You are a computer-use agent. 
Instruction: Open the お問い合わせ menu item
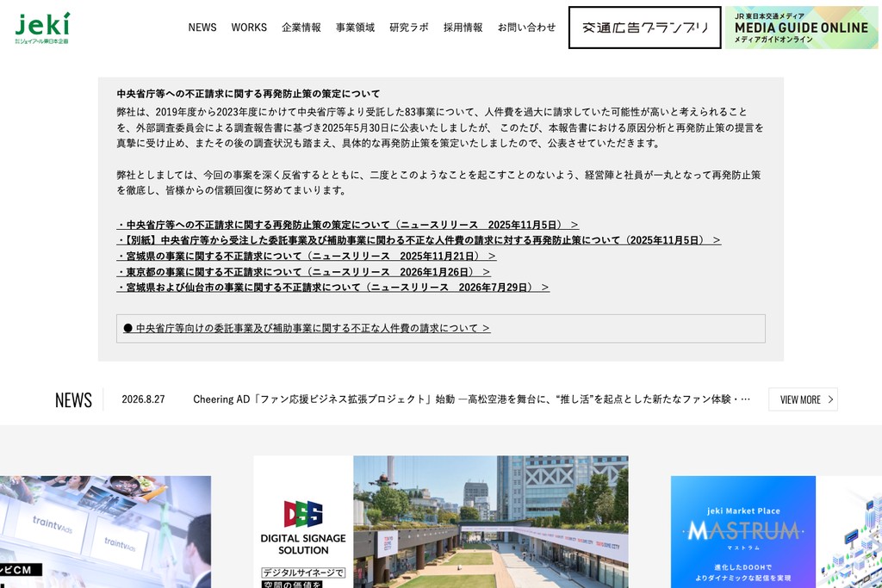click(x=526, y=28)
